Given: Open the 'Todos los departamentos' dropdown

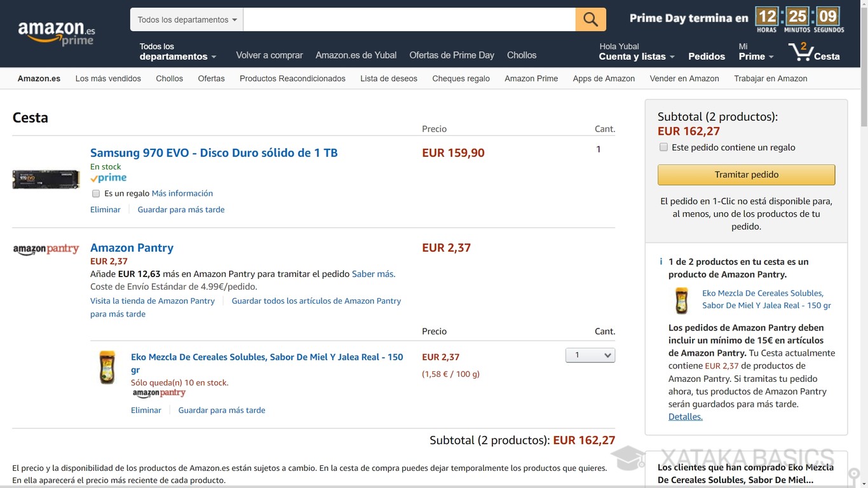Looking at the screenshot, I should point(186,19).
